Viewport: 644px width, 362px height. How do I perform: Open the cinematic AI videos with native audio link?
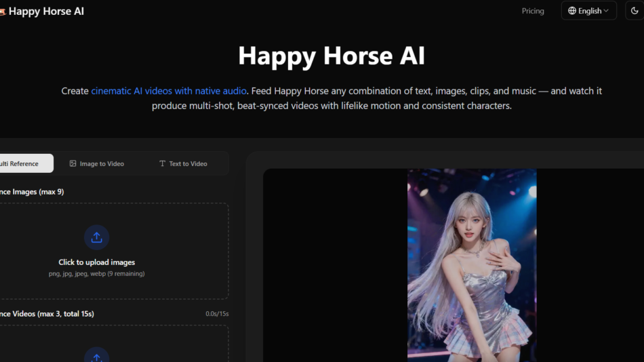click(169, 91)
